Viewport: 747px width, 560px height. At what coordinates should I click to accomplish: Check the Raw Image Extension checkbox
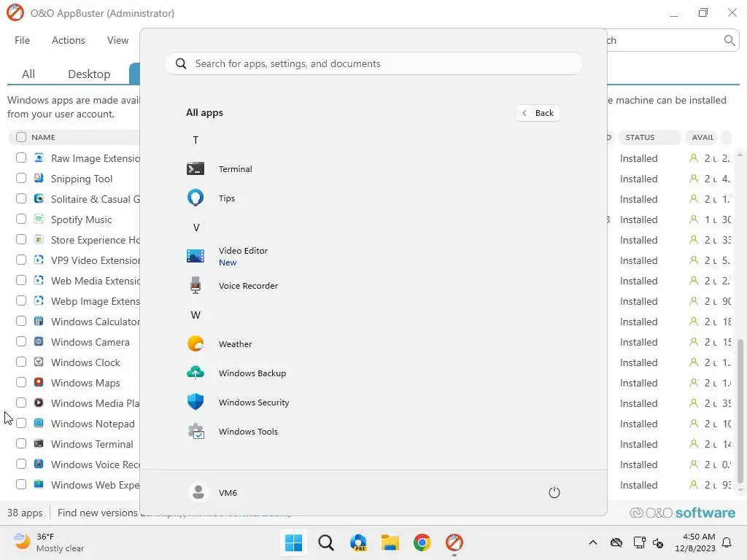click(21, 157)
